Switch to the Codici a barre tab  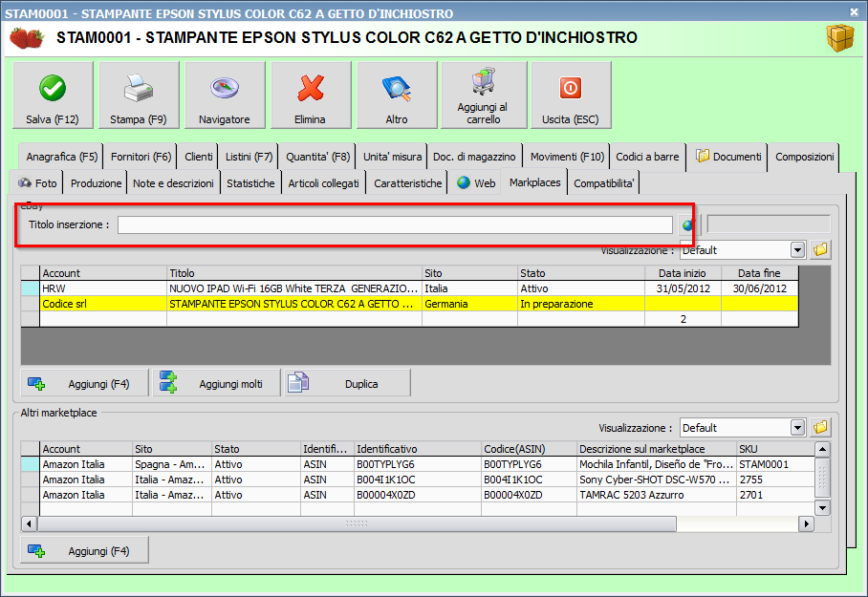coord(647,157)
